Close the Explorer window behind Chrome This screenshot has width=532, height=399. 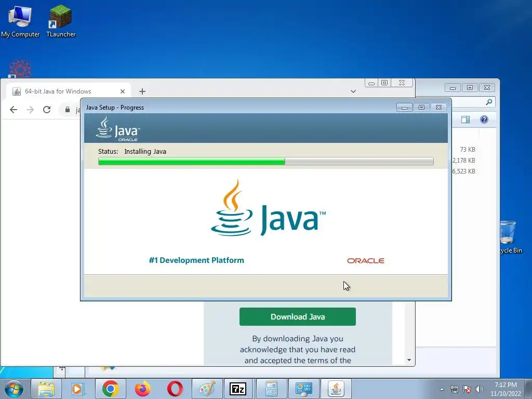click(487, 88)
